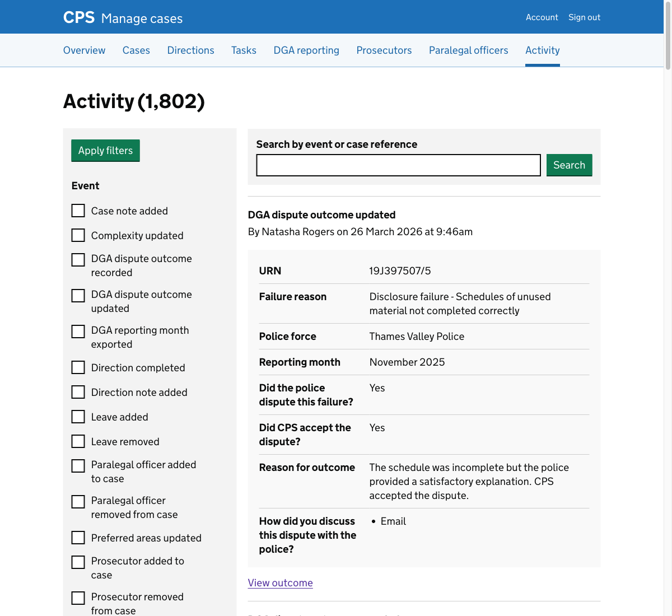Select the "Leave removed" filter
Viewport: 672px width, 616px height.
click(x=78, y=441)
